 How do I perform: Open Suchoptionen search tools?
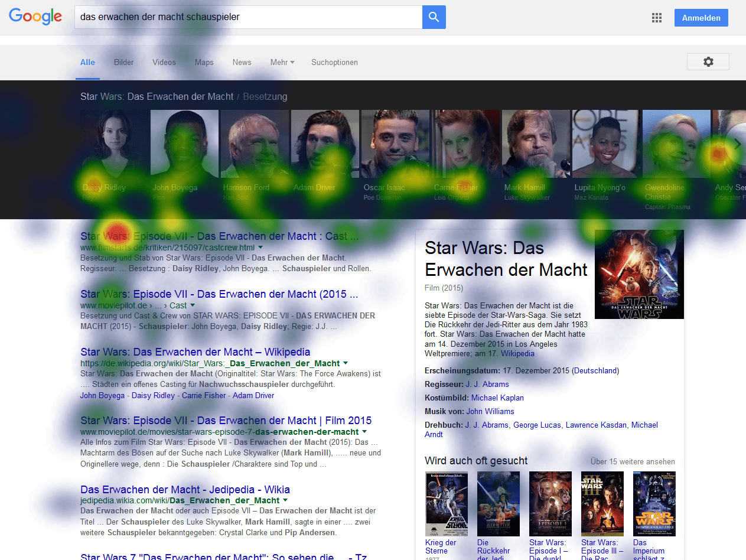coord(335,62)
